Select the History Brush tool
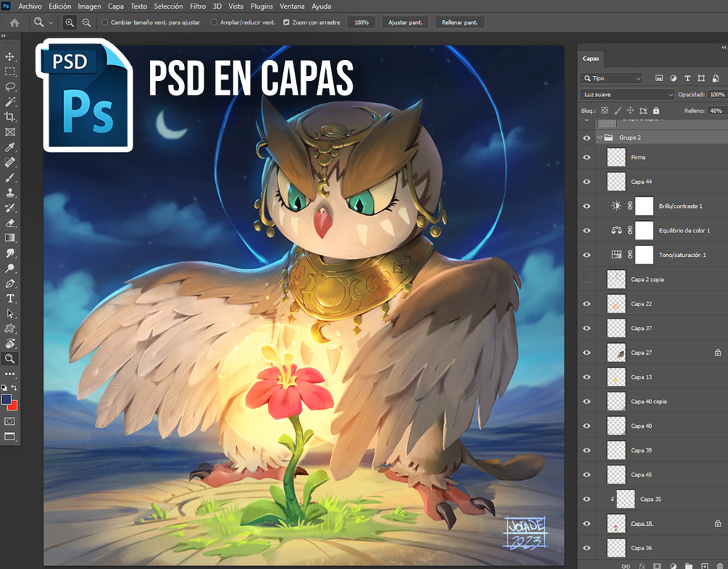The image size is (728, 569). tap(9, 208)
